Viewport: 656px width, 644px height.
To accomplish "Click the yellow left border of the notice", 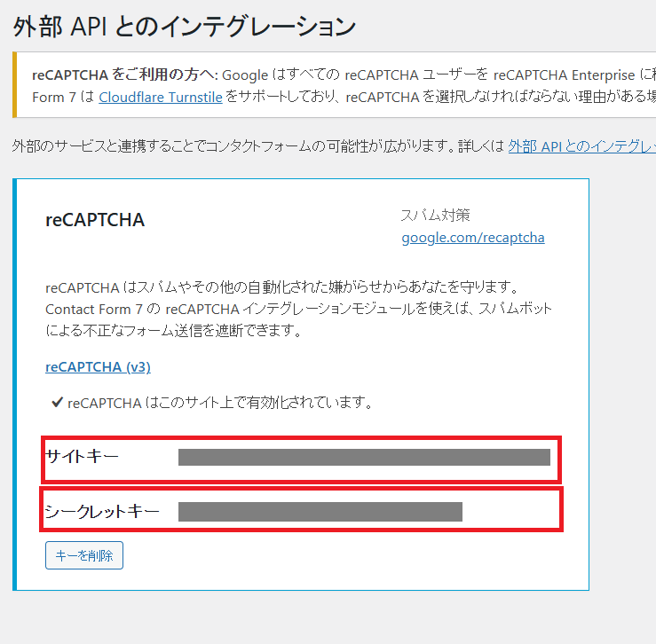I will pos(15,85).
